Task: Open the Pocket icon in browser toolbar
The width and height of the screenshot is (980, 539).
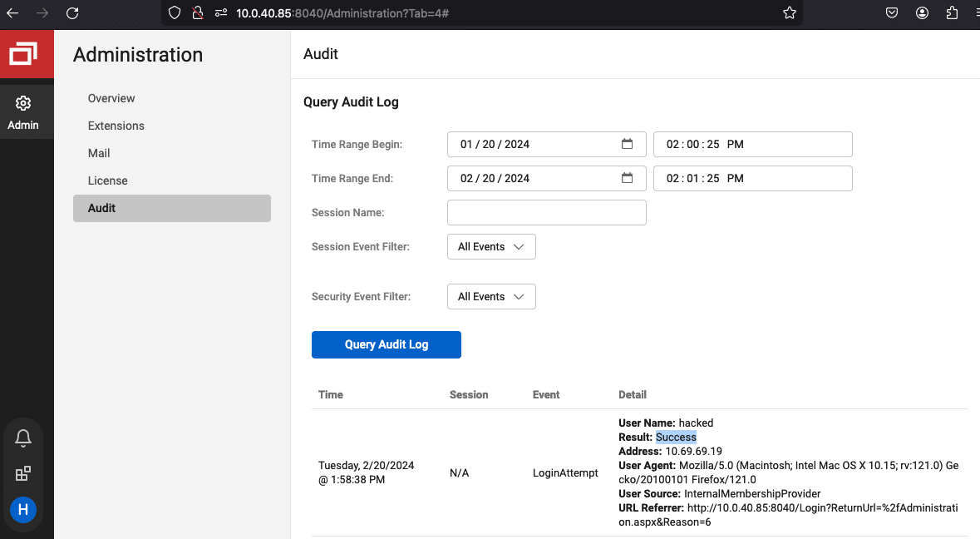Action: [x=892, y=12]
